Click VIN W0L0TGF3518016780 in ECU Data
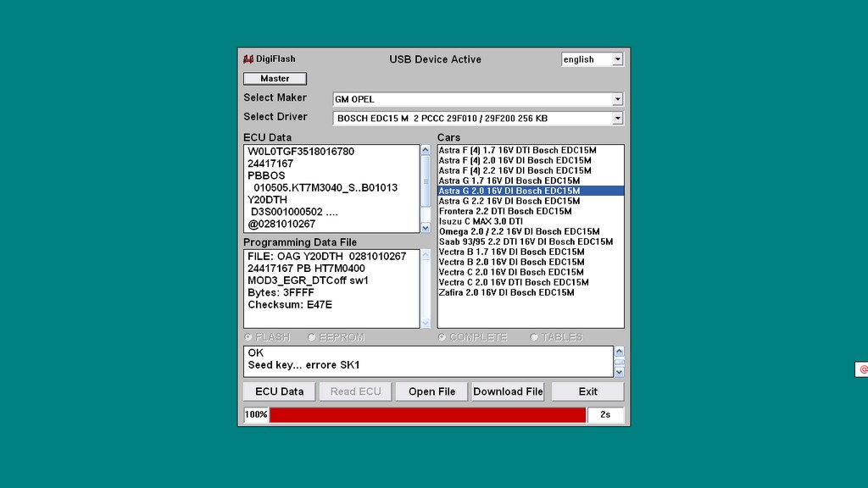This screenshot has height=488, width=868. (x=301, y=152)
